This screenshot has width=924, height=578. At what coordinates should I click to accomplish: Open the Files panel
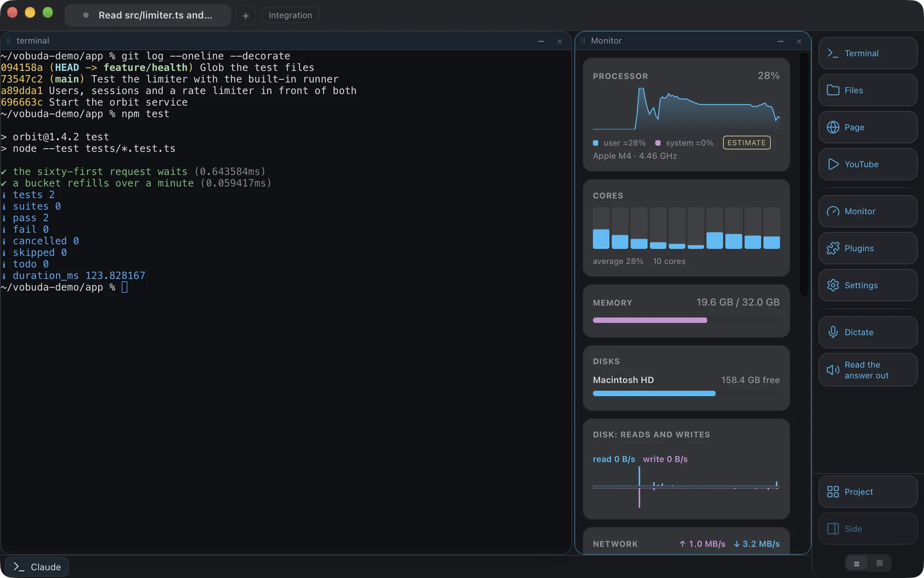tap(867, 90)
